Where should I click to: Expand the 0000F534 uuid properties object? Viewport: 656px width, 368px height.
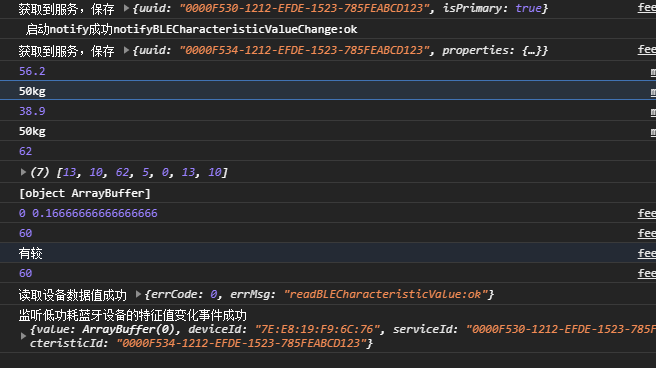[x=126, y=50]
